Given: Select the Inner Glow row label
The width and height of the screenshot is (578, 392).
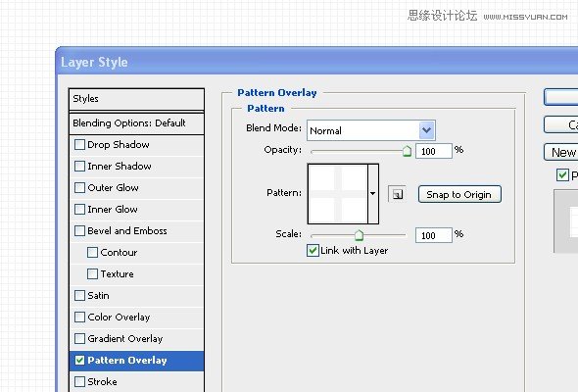Looking at the screenshot, I should coord(113,210).
